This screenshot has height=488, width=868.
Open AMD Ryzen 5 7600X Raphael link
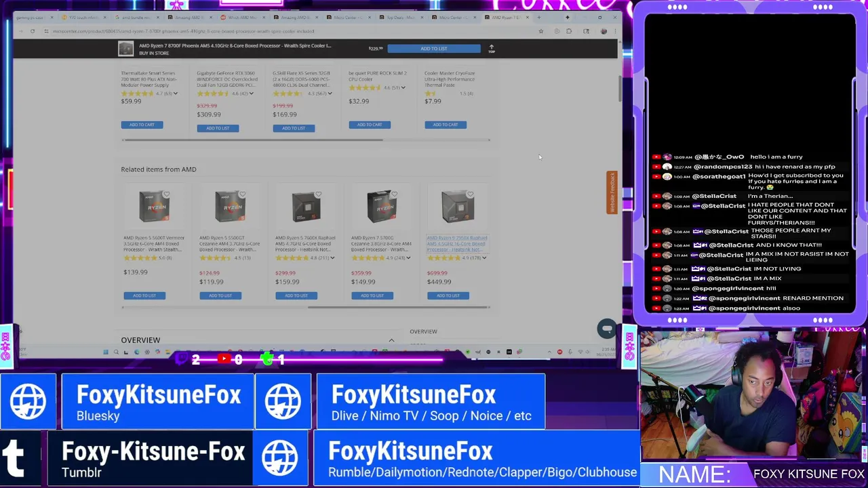click(x=305, y=244)
